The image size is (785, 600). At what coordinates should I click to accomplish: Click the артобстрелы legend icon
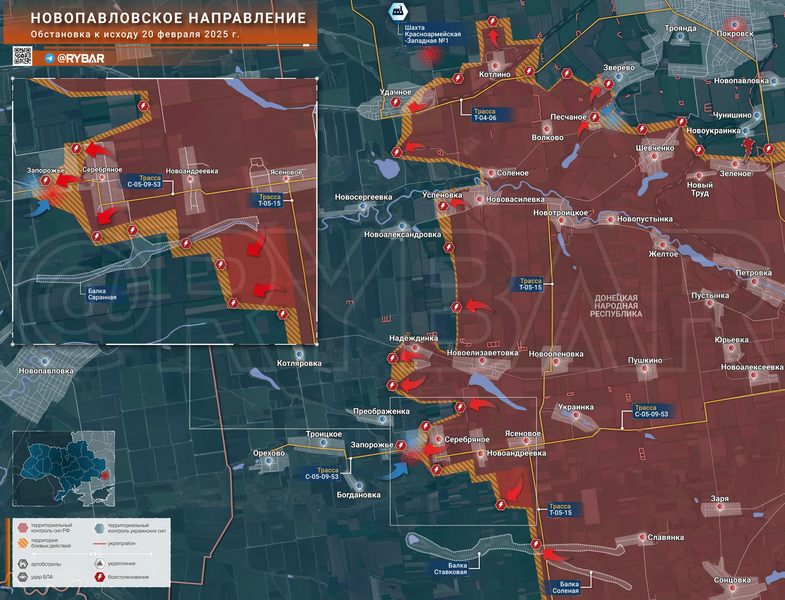pos(22,562)
